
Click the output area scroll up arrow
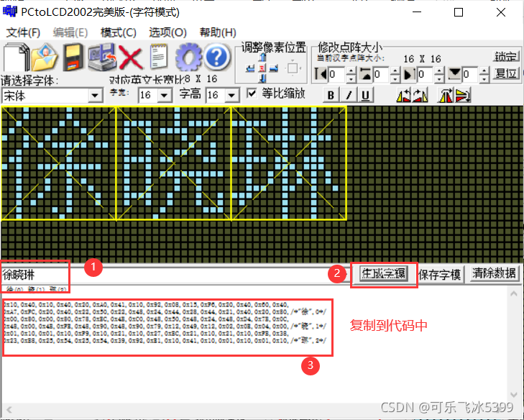[514, 294]
